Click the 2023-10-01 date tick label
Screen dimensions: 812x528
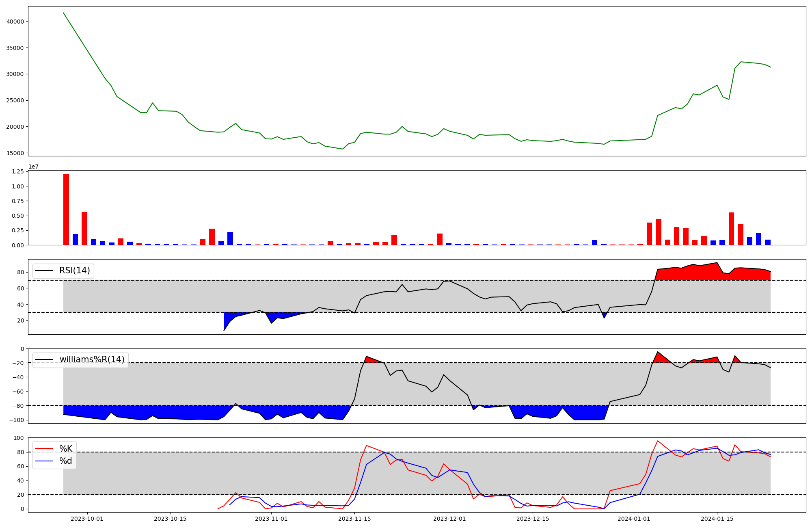[x=87, y=519]
